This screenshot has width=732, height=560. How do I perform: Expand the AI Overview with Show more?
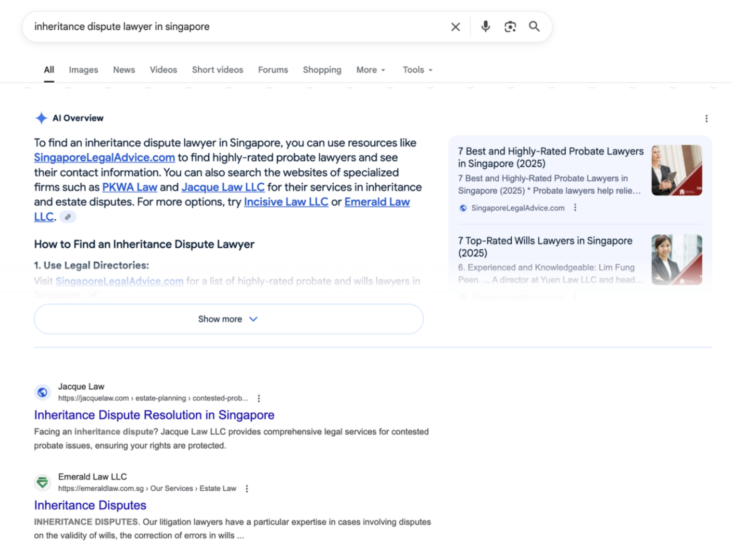tap(228, 319)
